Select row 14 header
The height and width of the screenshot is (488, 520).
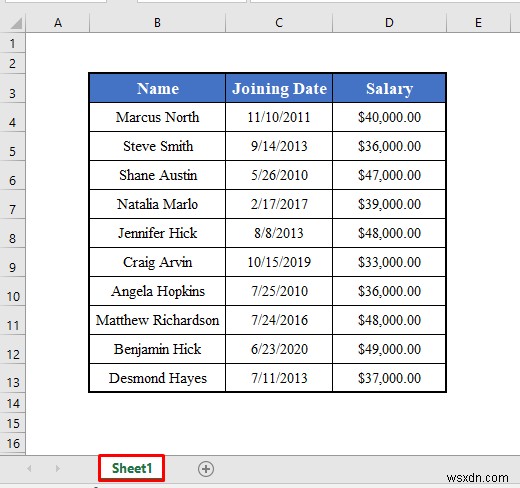(13, 403)
